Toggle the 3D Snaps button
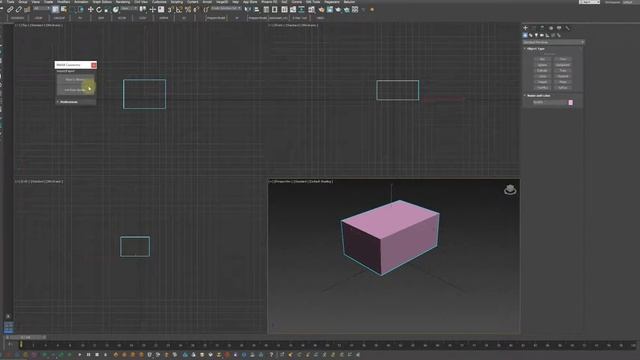 pos(170,9)
